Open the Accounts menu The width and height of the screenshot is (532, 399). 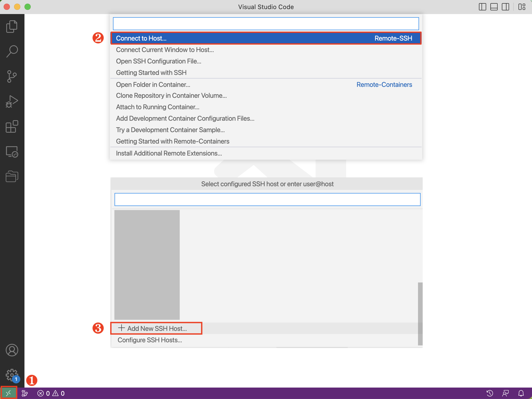[12, 350]
